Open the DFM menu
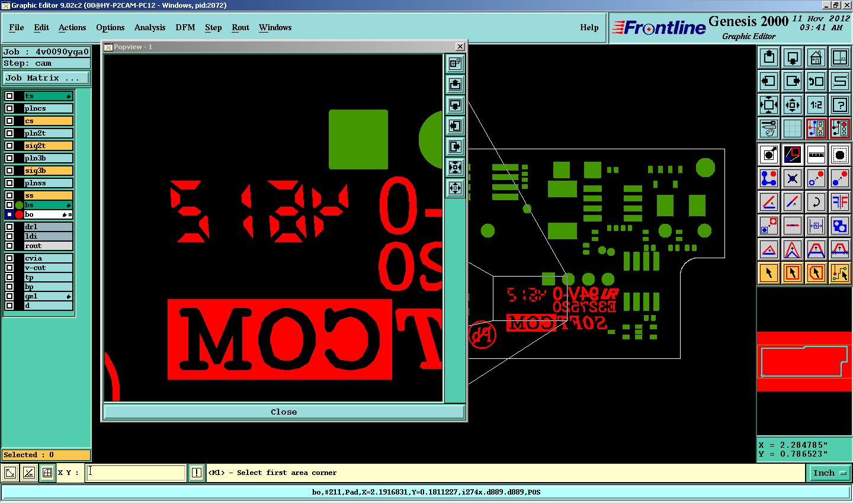The image size is (853, 504). pos(185,27)
